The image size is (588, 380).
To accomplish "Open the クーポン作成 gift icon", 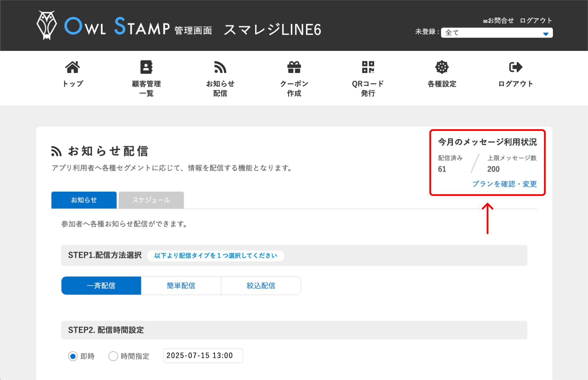I will pos(294,67).
